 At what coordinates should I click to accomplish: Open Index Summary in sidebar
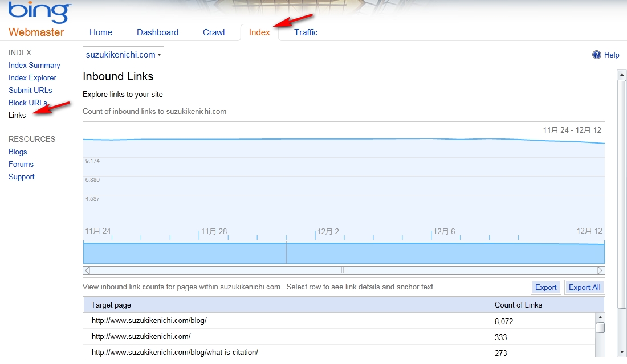click(34, 65)
